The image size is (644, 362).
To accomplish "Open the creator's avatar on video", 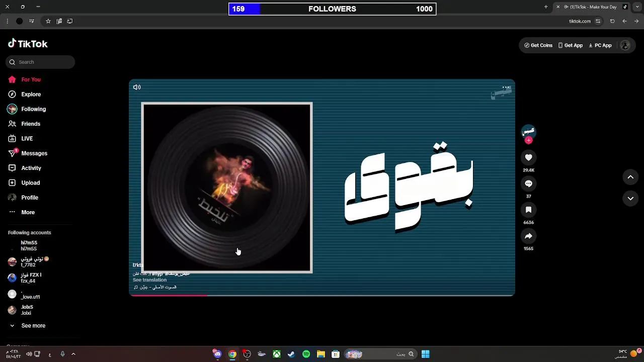I will (x=528, y=132).
